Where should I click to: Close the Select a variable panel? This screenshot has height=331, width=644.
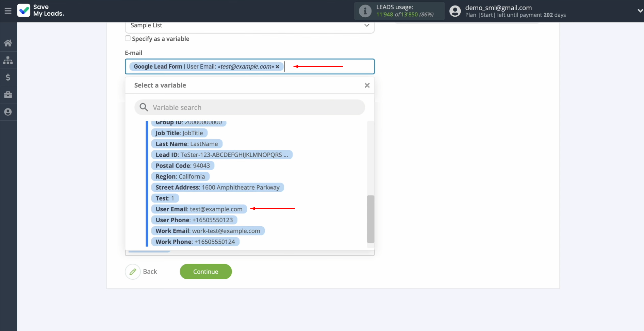click(x=367, y=85)
